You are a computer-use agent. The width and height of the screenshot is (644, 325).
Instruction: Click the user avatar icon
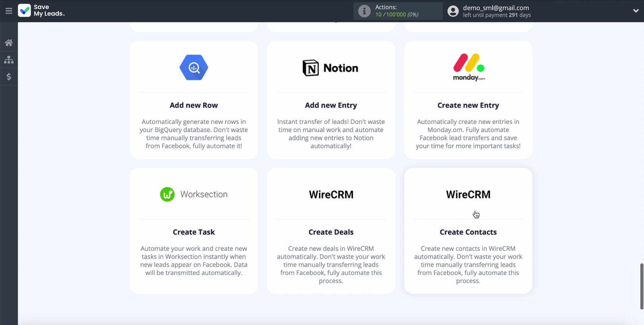click(x=453, y=11)
